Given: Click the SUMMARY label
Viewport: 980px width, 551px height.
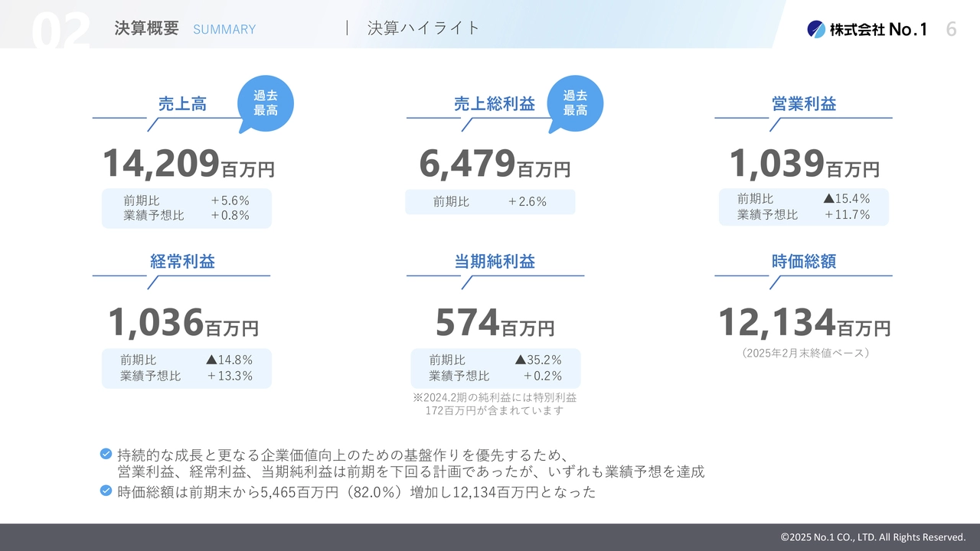Looking at the screenshot, I should click(224, 29).
